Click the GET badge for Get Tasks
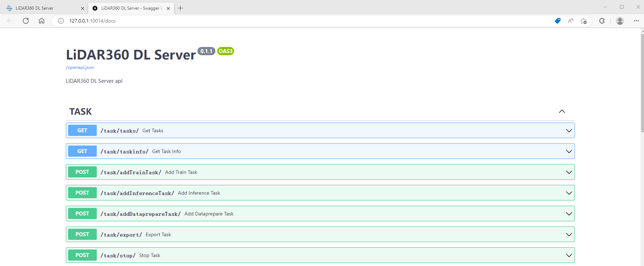Viewport: 644px width, 266px height. coord(82,130)
